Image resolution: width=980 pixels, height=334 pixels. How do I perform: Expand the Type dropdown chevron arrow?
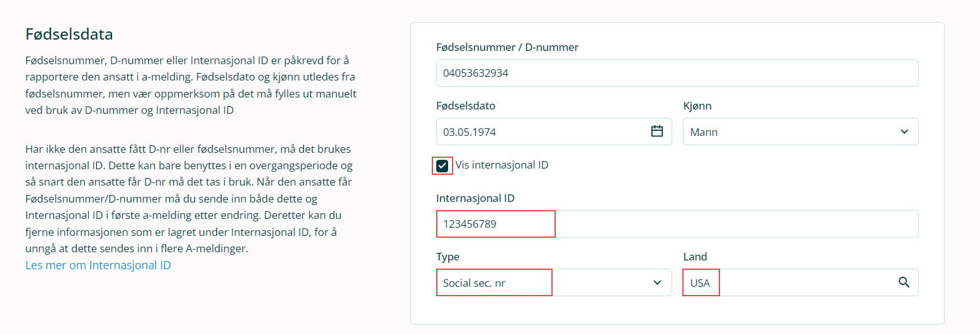coord(657,282)
